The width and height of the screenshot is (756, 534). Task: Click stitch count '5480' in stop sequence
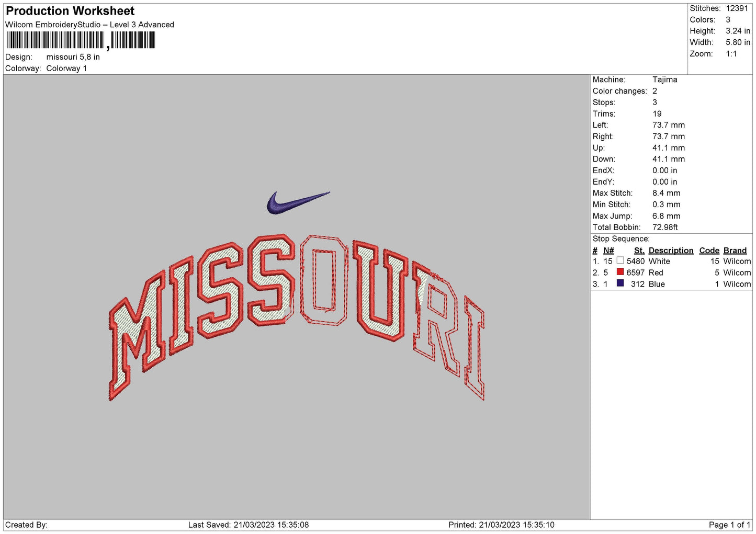[x=635, y=262]
